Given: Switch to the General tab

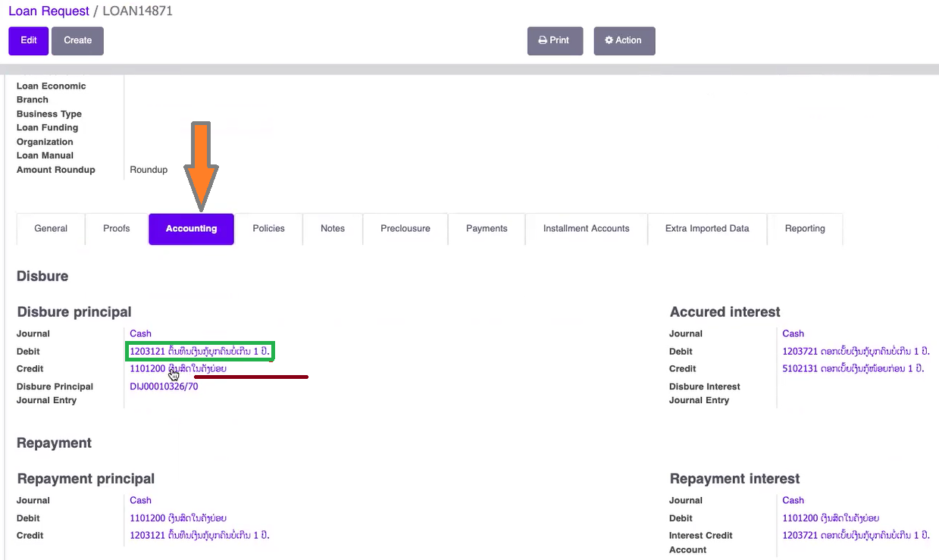Looking at the screenshot, I should click(x=51, y=229).
